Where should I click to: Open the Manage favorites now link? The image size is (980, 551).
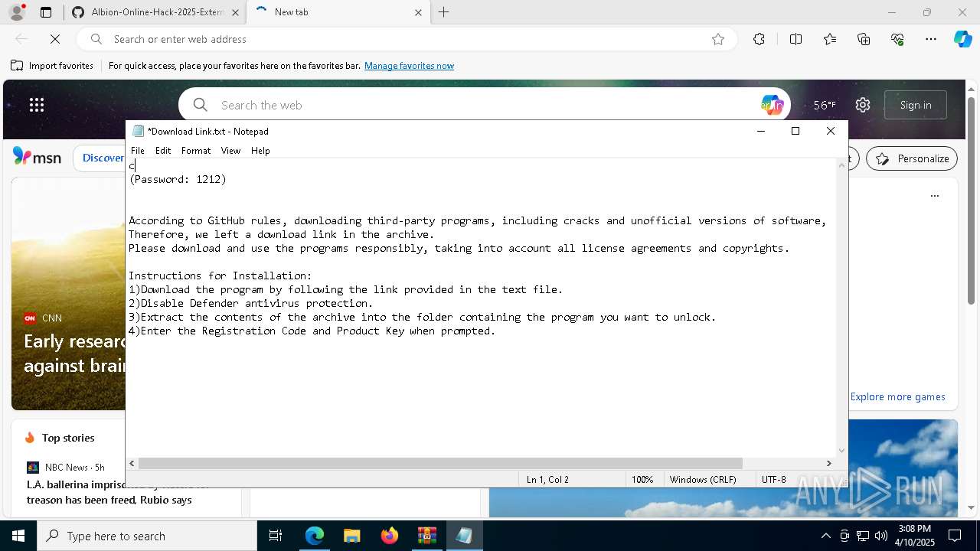tap(409, 66)
